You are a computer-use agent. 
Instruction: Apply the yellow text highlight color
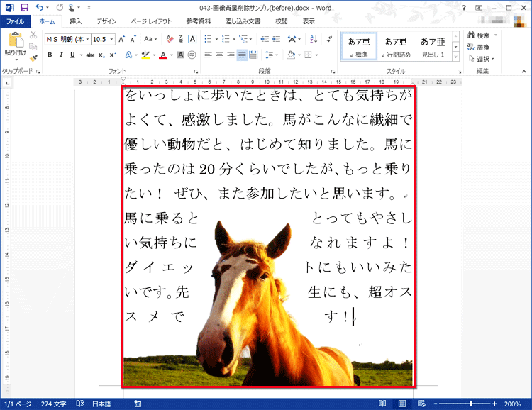click(145, 55)
